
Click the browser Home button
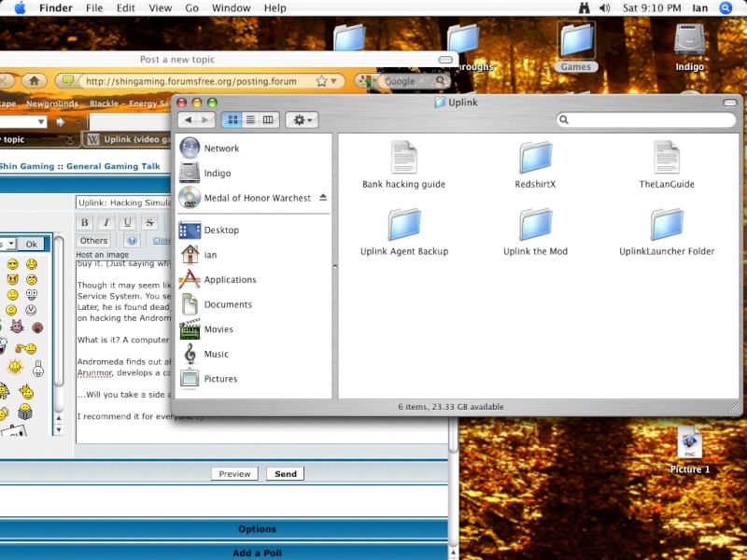tap(34, 81)
